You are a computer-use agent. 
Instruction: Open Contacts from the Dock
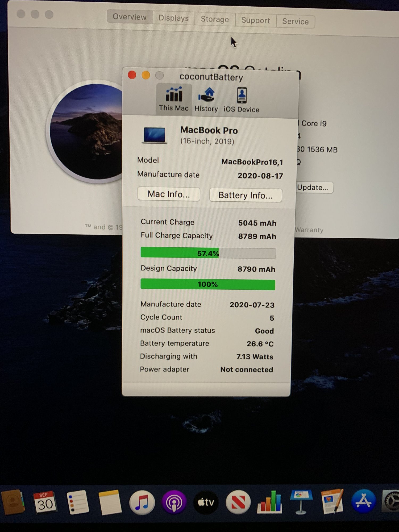13,502
